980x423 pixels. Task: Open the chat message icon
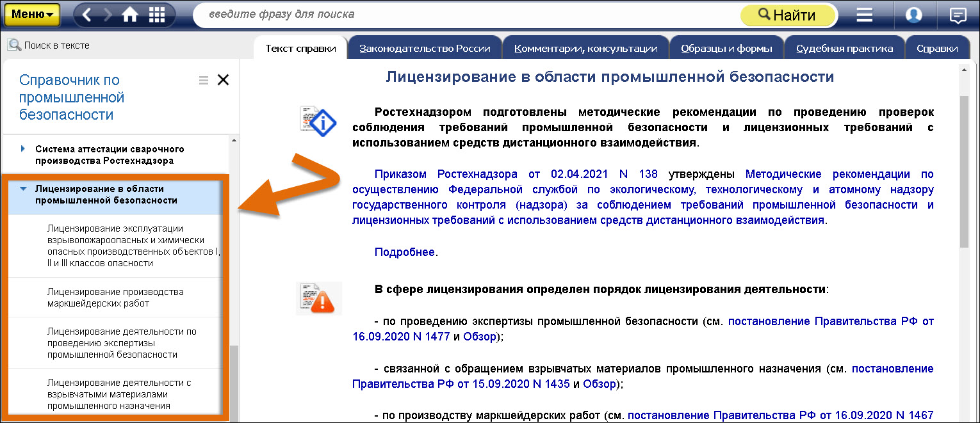coord(958,15)
